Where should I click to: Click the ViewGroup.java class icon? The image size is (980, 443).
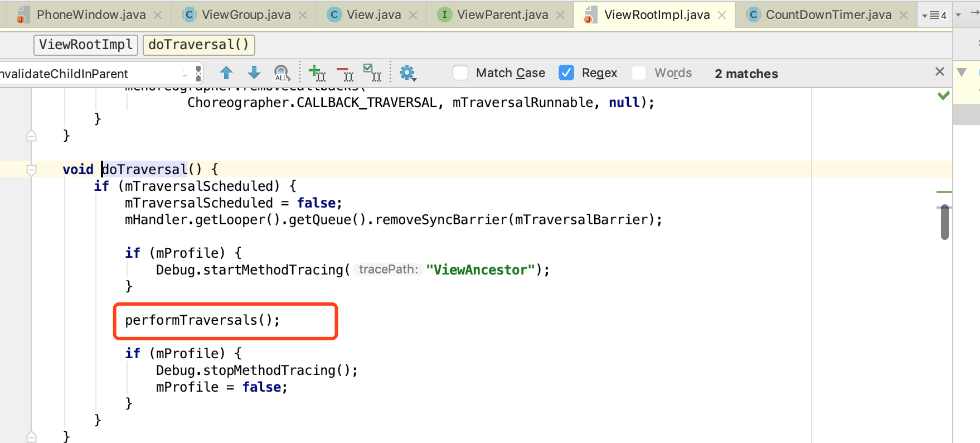click(190, 15)
